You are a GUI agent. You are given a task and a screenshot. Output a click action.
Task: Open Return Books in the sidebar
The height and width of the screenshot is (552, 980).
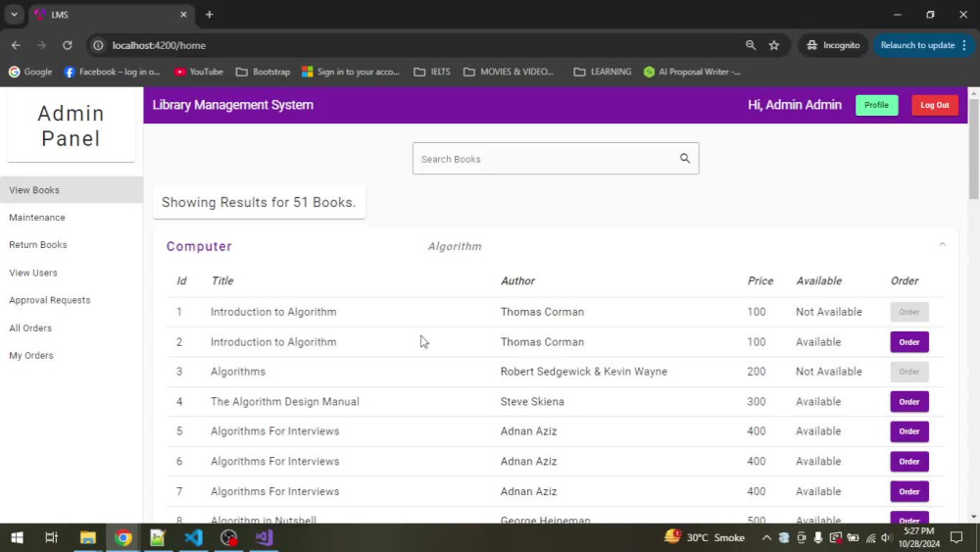pos(72,245)
